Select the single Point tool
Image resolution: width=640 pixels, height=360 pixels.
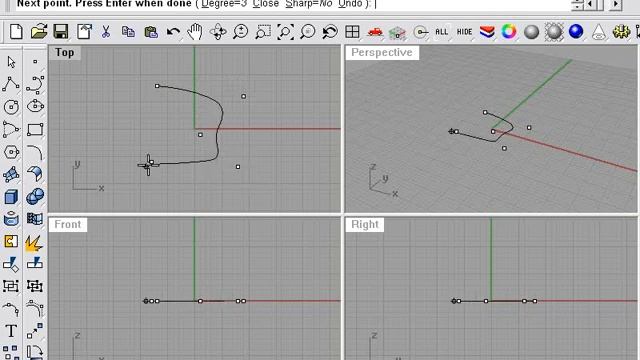tap(35, 62)
